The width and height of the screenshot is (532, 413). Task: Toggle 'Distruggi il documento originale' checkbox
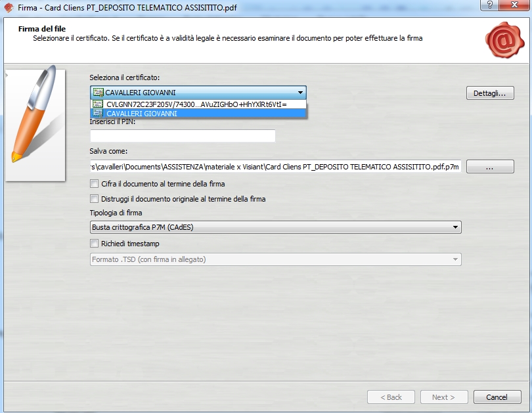[95, 198]
